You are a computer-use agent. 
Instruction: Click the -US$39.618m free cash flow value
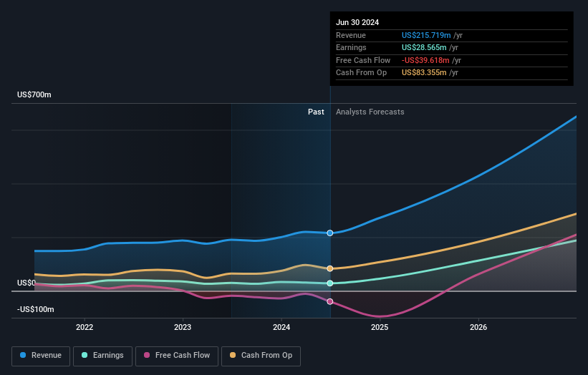425,60
